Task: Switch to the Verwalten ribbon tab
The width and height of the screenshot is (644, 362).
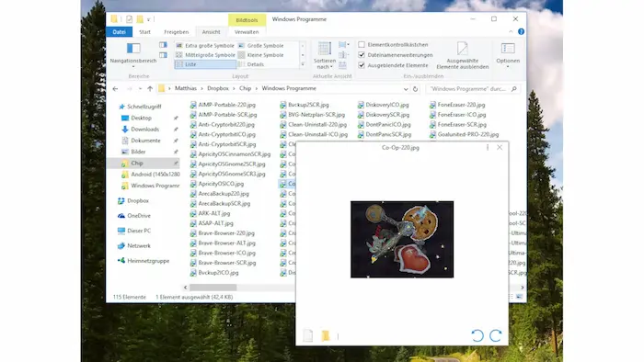Action: click(x=247, y=31)
